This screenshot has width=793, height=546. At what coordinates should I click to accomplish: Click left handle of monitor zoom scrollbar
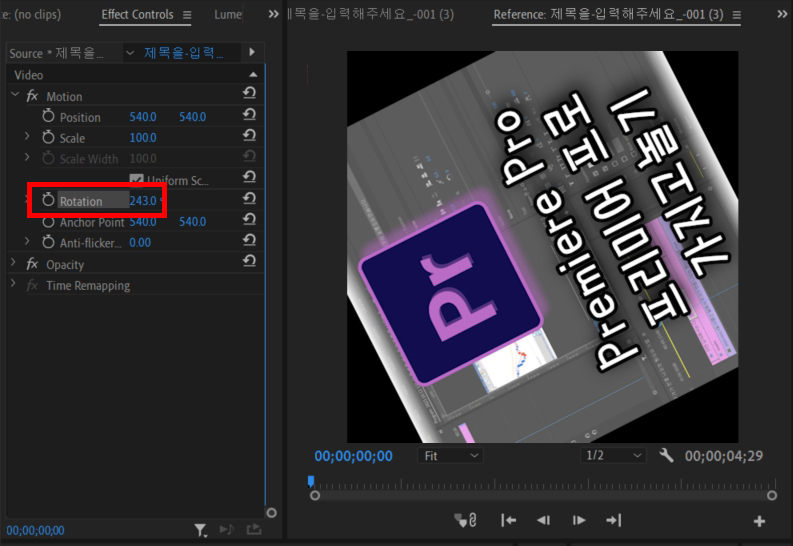(315, 495)
